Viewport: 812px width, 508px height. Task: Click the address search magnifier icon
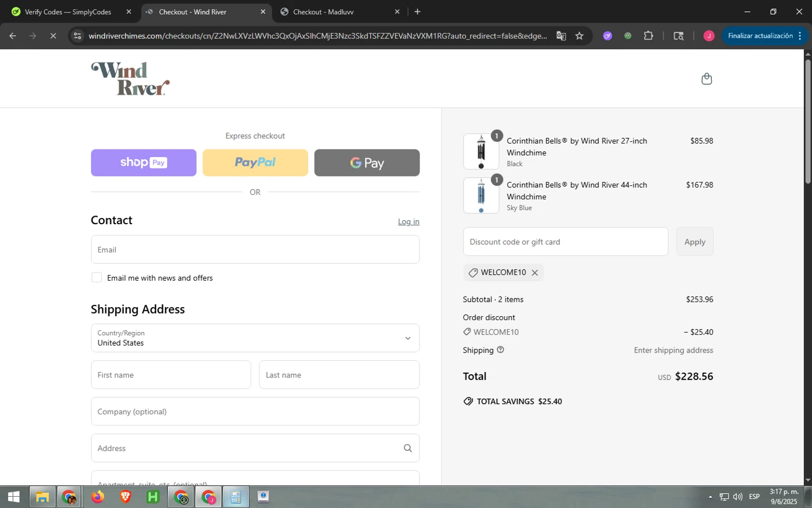point(408,448)
